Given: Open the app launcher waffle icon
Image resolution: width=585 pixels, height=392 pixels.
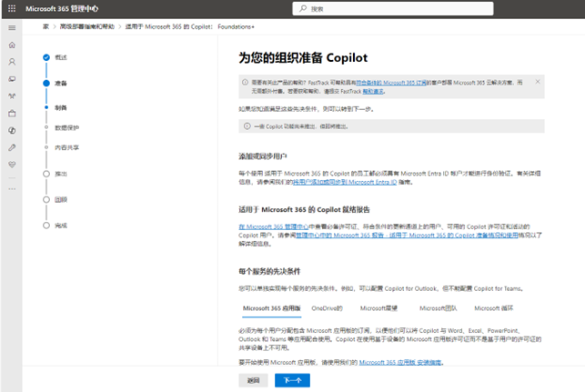Looking at the screenshot, I should (12, 8).
